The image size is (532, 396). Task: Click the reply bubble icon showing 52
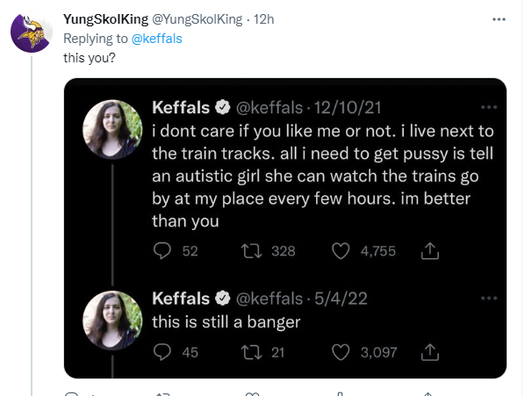(162, 251)
